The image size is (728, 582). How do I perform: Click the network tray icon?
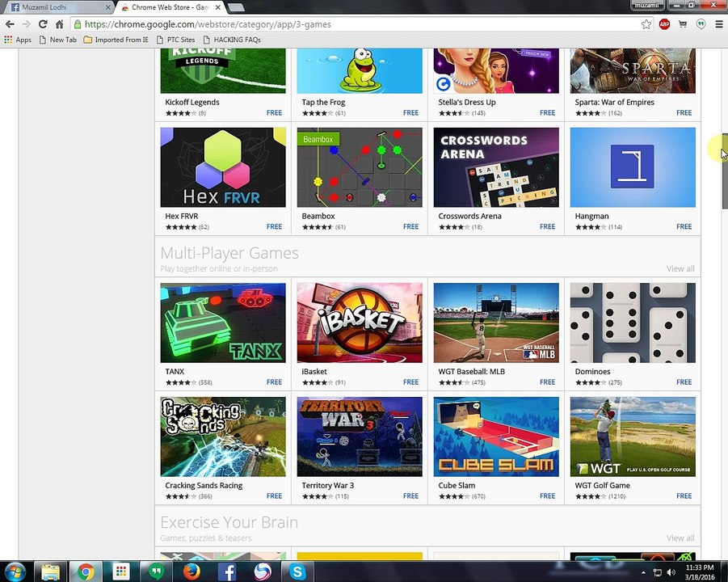(x=657, y=572)
